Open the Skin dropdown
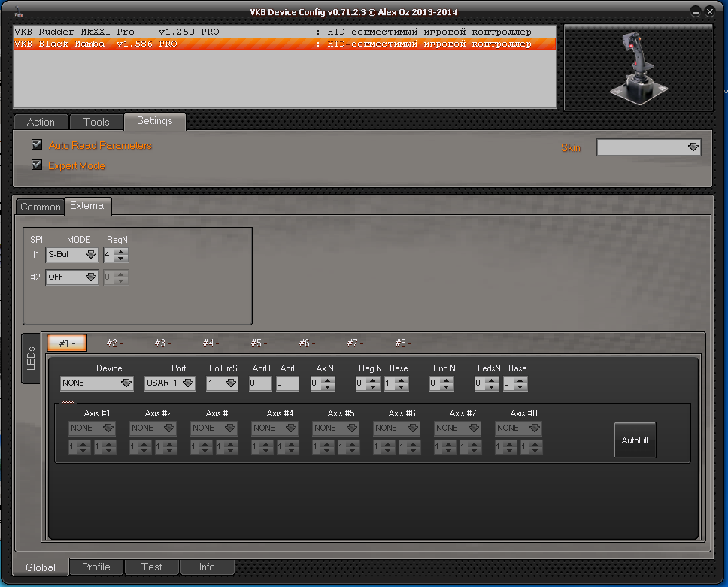Image resolution: width=728 pixels, height=587 pixels. coord(648,147)
